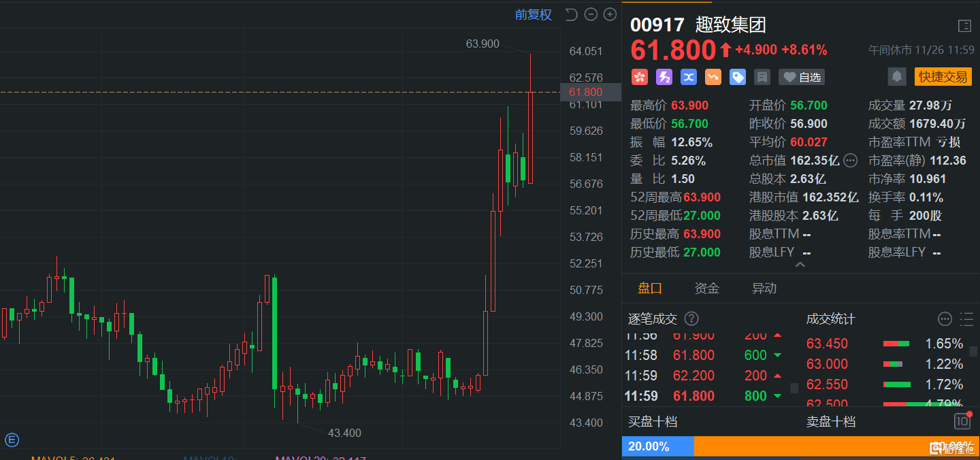Image resolution: width=980 pixels, height=460 pixels.
Task: Click the 卖盘十档 header
Action: (x=831, y=422)
